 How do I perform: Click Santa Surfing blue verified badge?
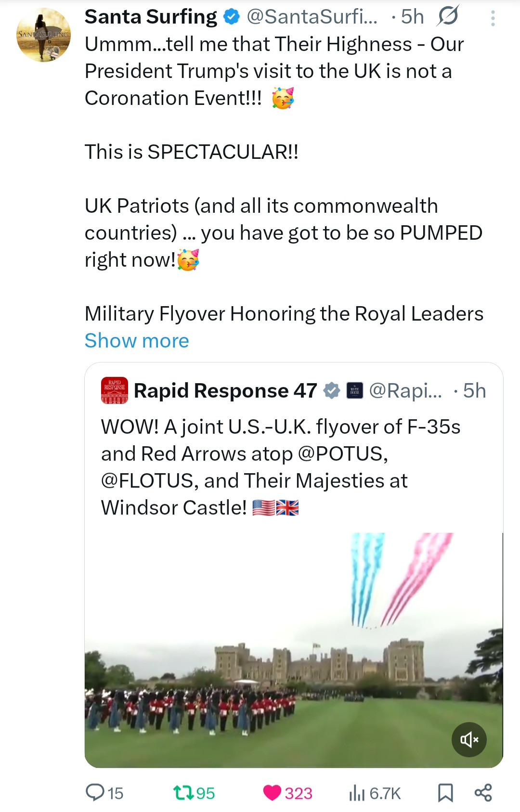click(232, 17)
